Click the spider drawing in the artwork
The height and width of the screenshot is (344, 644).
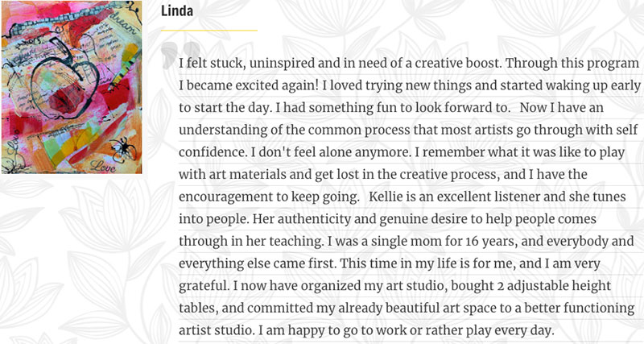pyautogui.click(x=123, y=149)
